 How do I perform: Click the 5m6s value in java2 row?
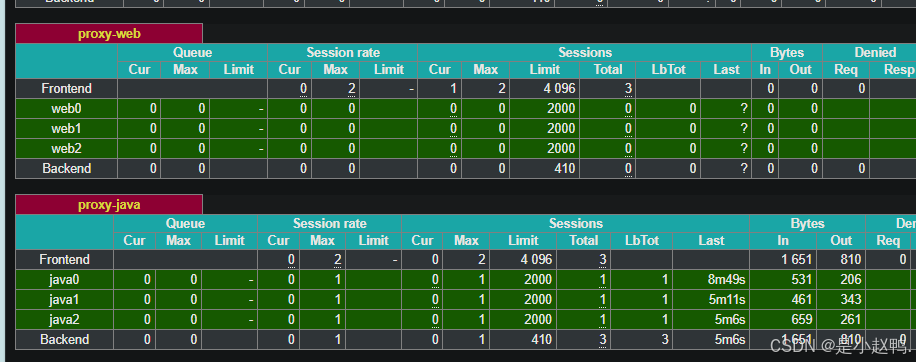(x=730, y=319)
